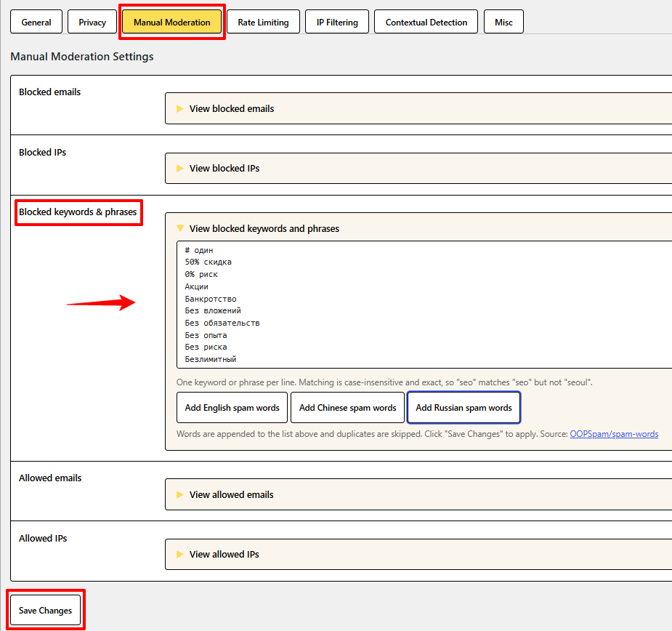Image resolution: width=672 pixels, height=631 pixels.
Task: Click the 'Allowed emails' row label
Action: (50, 478)
